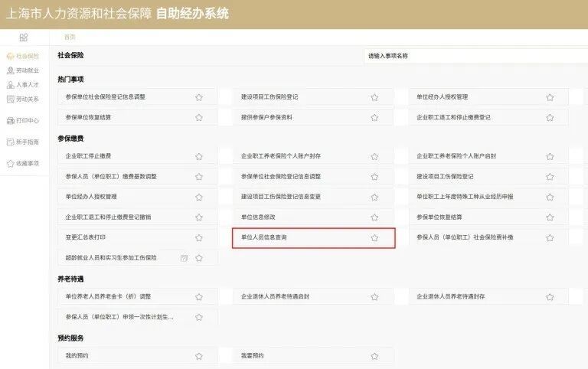Focus the 请输入事项名称 search field
The image size is (588, 369).
(476, 56)
